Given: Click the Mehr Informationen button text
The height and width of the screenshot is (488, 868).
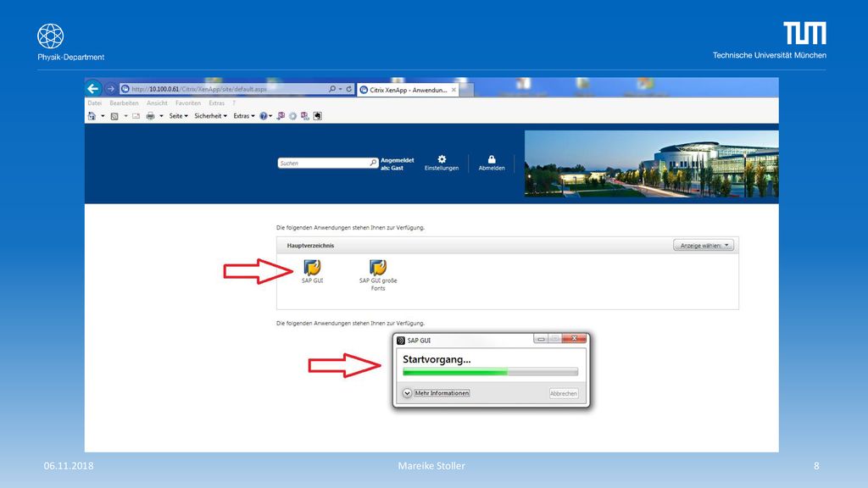Looking at the screenshot, I should coord(442,393).
